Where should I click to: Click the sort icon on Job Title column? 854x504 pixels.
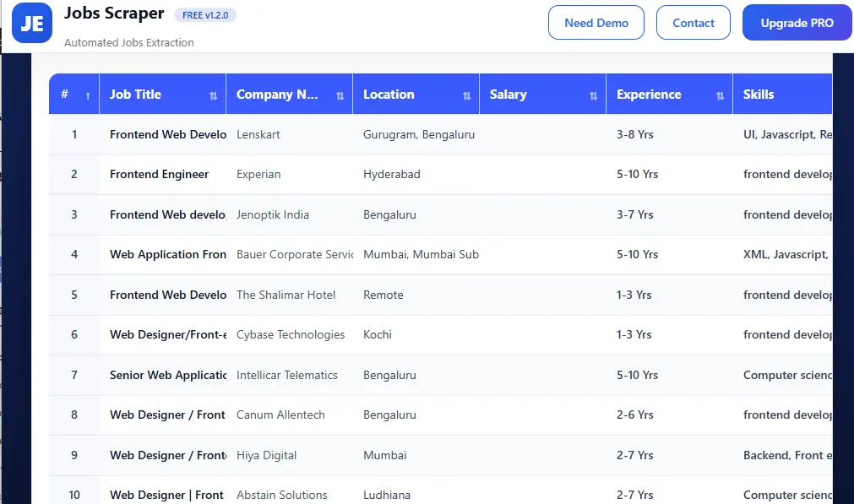[x=215, y=95]
